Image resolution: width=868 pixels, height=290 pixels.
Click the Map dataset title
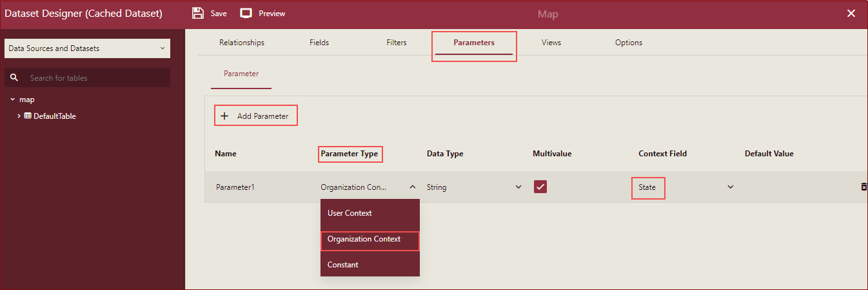click(x=548, y=14)
